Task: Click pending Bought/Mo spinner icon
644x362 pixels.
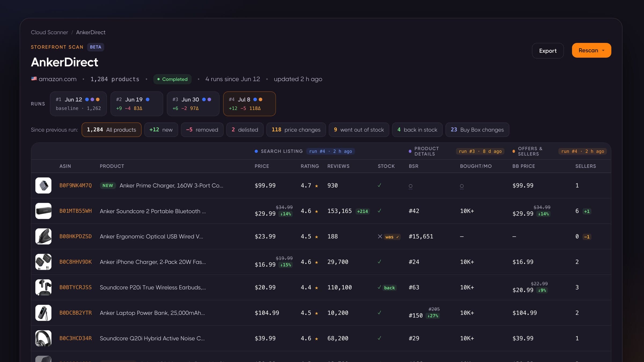Action: (x=462, y=186)
